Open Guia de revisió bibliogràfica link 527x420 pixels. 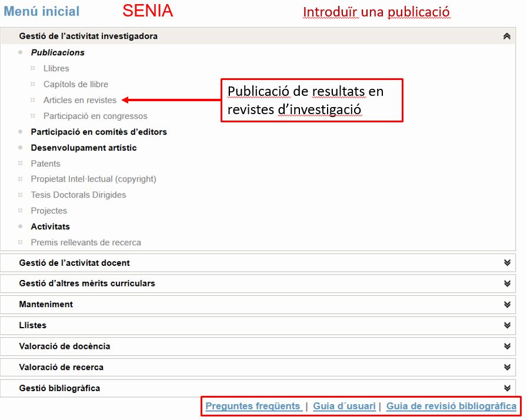coord(451,406)
